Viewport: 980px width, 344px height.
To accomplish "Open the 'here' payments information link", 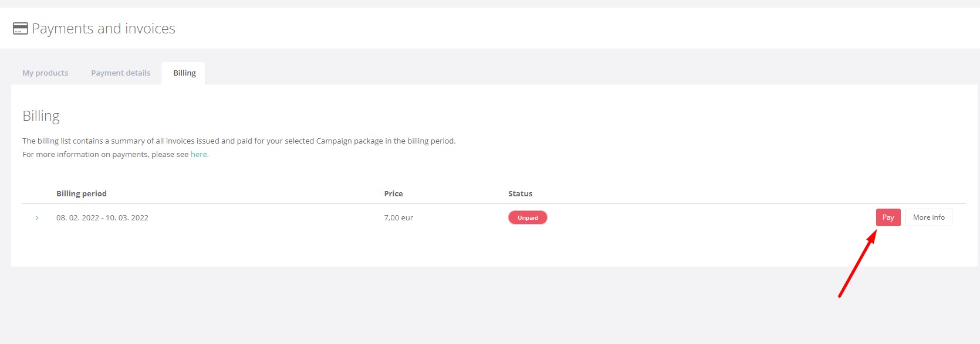I will (199, 155).
